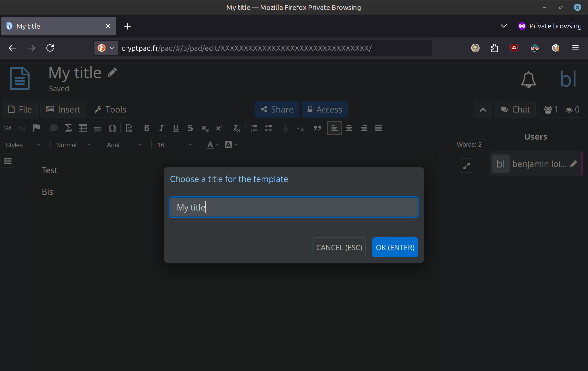Expand the font size 16 dropdown
588x371 pixels.
174,145
